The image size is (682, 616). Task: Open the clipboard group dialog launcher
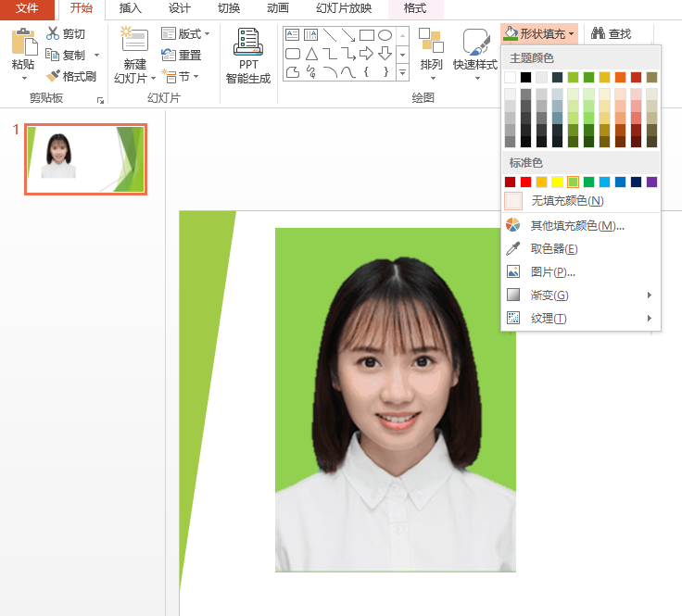tap(100, 101)
